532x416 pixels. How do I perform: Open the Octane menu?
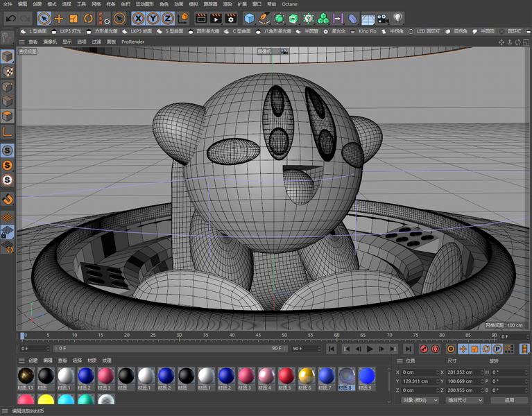pyautogui.click(x=289, y=4)
